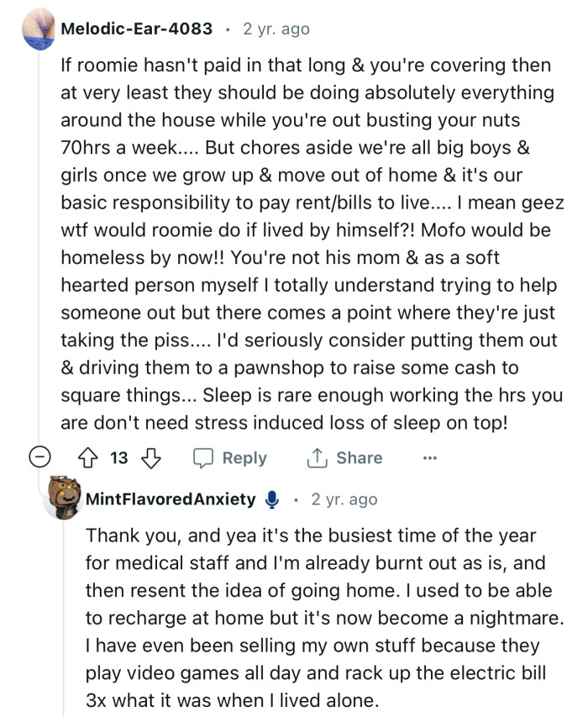588x717 pixels.
Task: Upvote Melodic-Ear-4083's comment
Action: pyautogui.click(x=91, y=458)
